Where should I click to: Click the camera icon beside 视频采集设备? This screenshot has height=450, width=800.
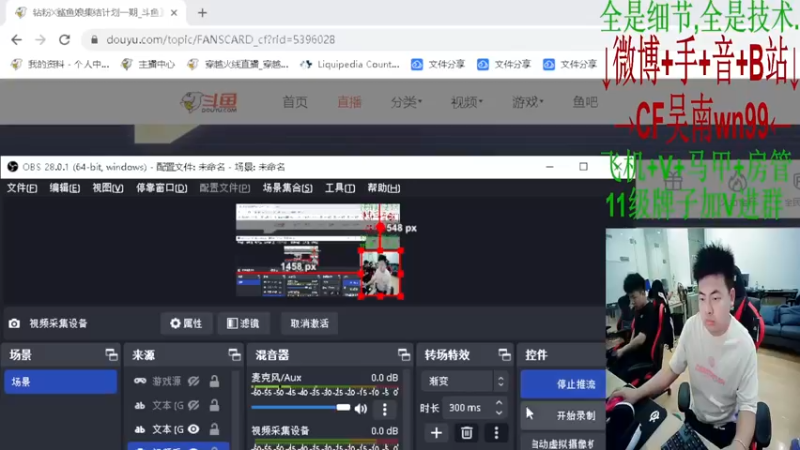pyautogui.click(x=14, y=323)
